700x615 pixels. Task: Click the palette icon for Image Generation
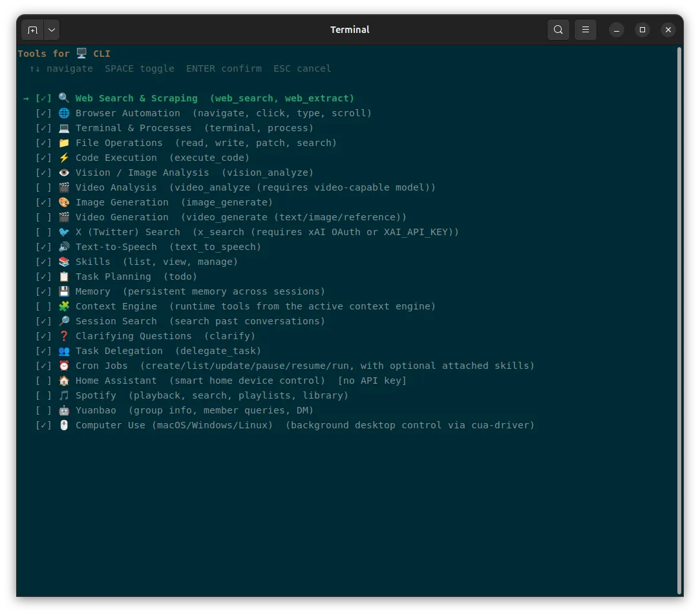tap(64, 202)
